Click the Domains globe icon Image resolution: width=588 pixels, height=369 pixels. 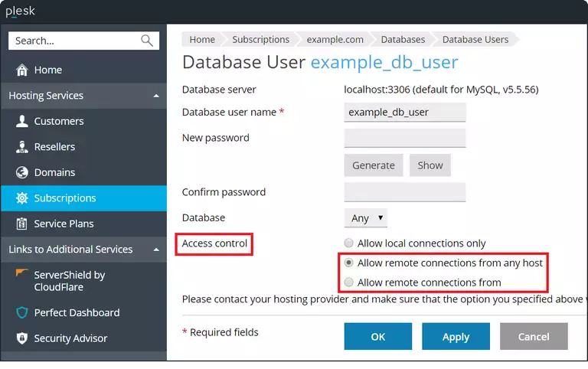click(21, 172)
